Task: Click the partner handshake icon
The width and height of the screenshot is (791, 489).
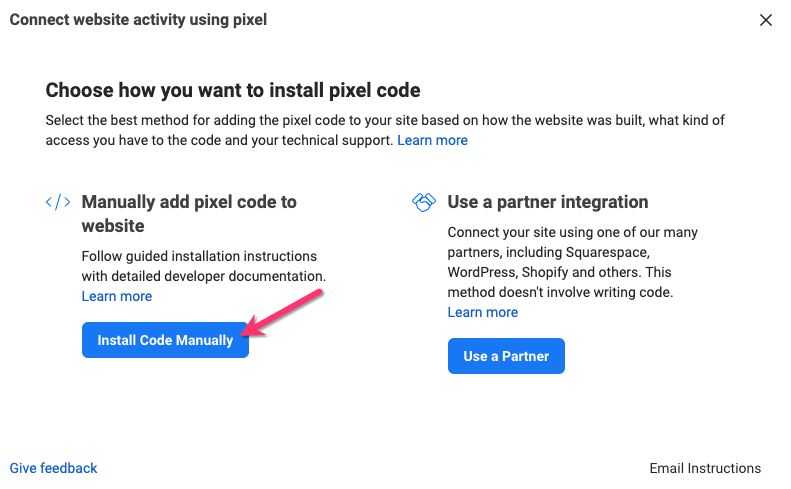Action: [x=424, y=202]
